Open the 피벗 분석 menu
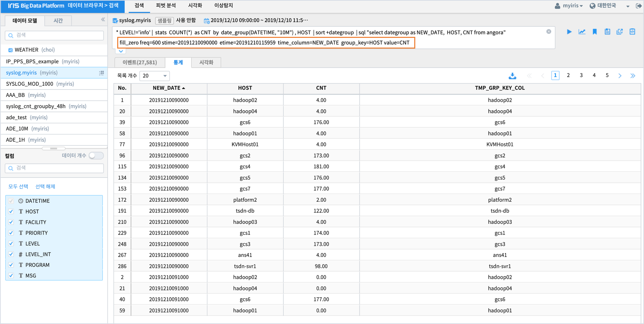The height and width of the screenshot is (324, 644). click(x=166, y=6)
